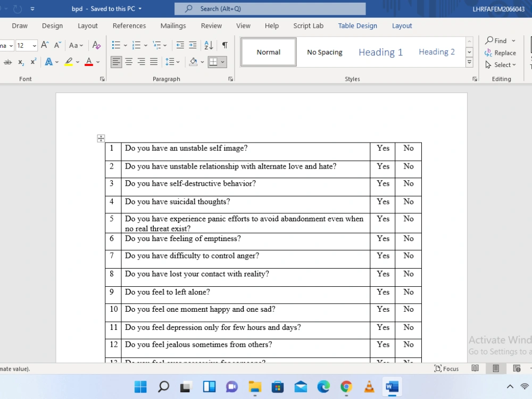This screenshot has width=532, height=399.
Task: Apply cell shading paint bucket
Action: pyautogui.click(x=194, y=62)
